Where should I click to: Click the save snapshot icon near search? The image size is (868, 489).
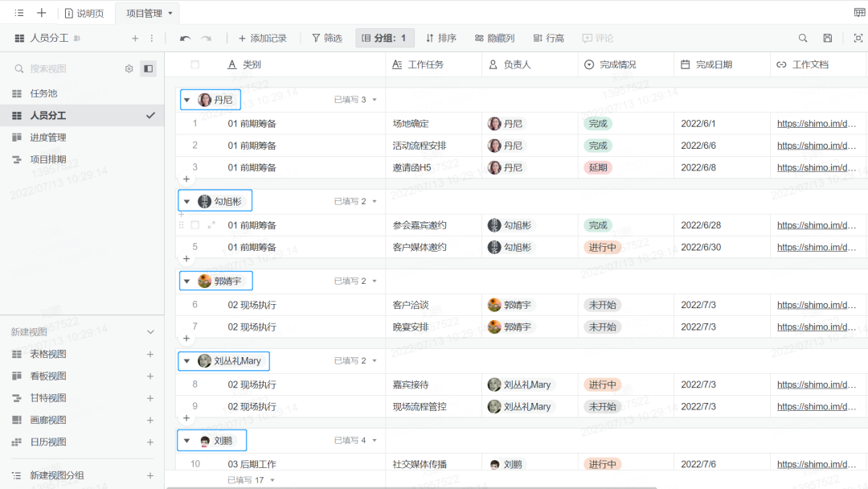point(826,38)
